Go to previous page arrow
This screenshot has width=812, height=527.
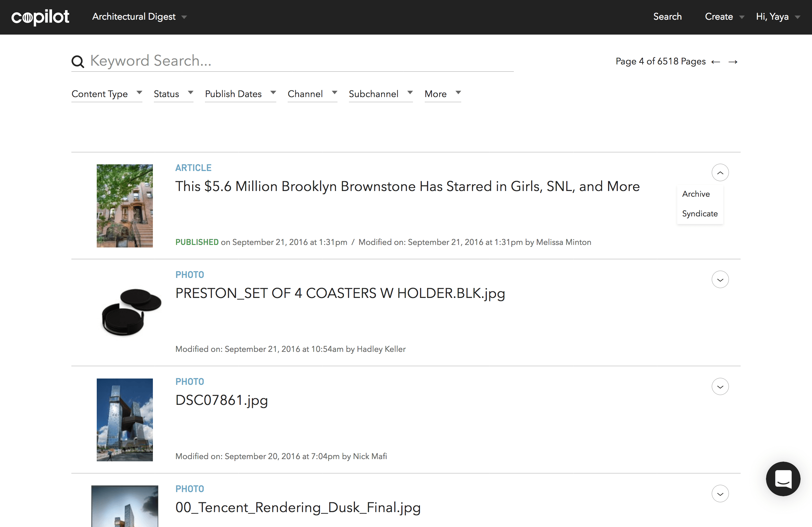pos(716,62)
